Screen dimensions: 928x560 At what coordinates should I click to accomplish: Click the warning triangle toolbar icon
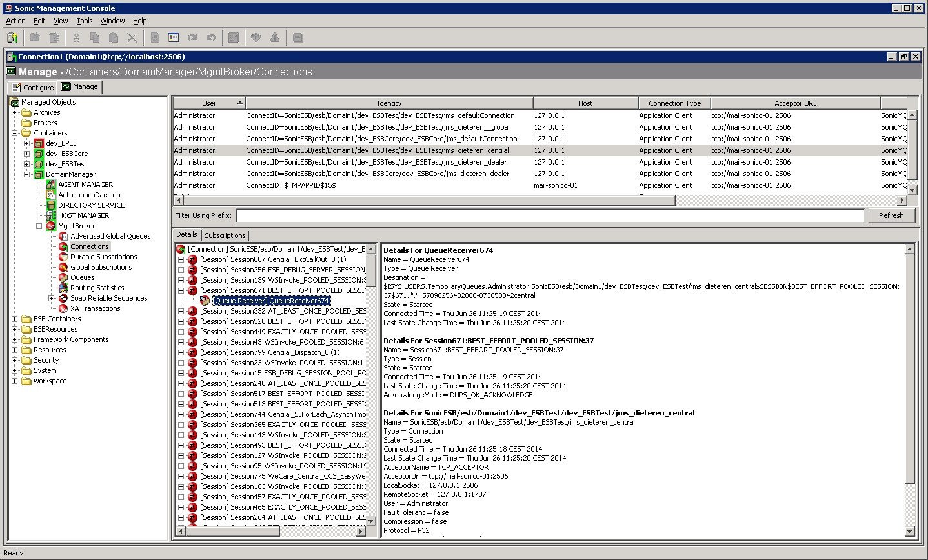[275, 38]
